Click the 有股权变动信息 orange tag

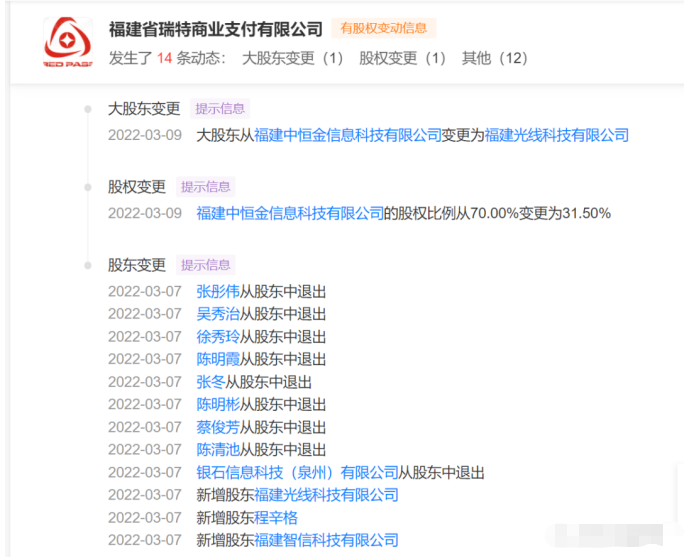[x=383, y=28]
